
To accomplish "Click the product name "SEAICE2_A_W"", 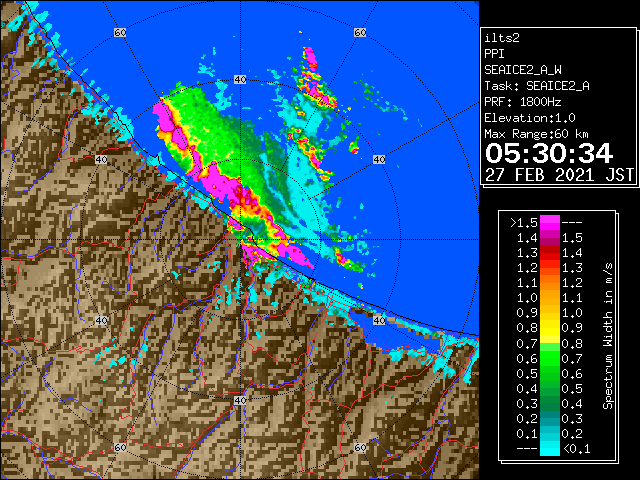I will pyautogui.click(x=522, y=70).
